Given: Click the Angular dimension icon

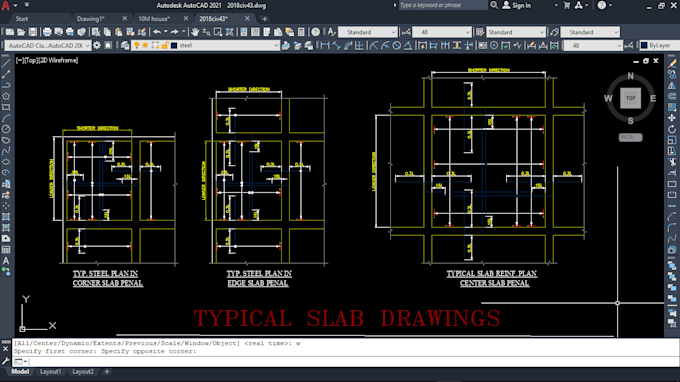Looking at the screenshot, I should pyautogui.click(x=408, y=46).
